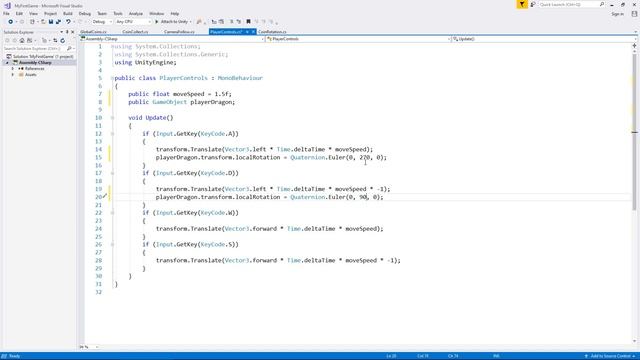The image size is (640, 360).
Task: Open the Build menu
Action: pos(68,13)
